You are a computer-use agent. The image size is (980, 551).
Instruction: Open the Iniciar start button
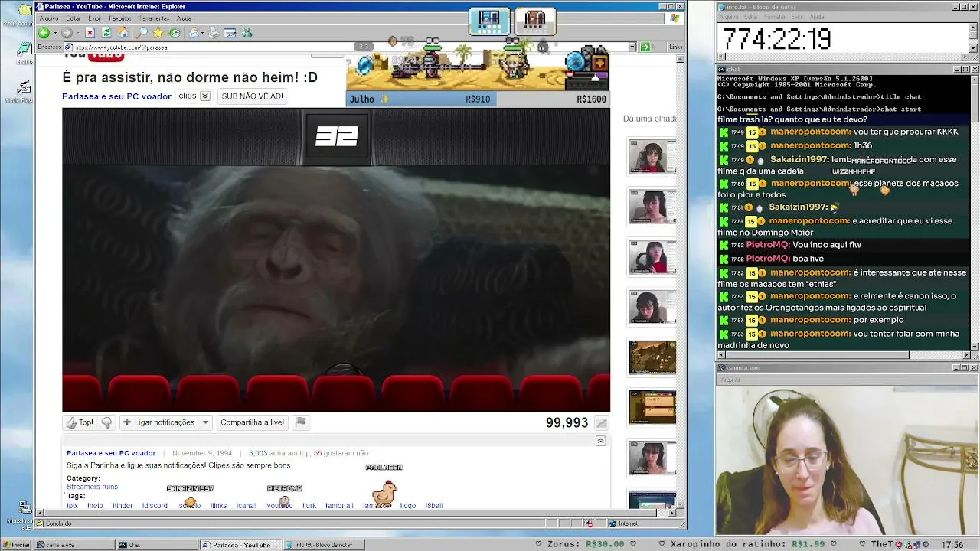click(x=17, y=545)
